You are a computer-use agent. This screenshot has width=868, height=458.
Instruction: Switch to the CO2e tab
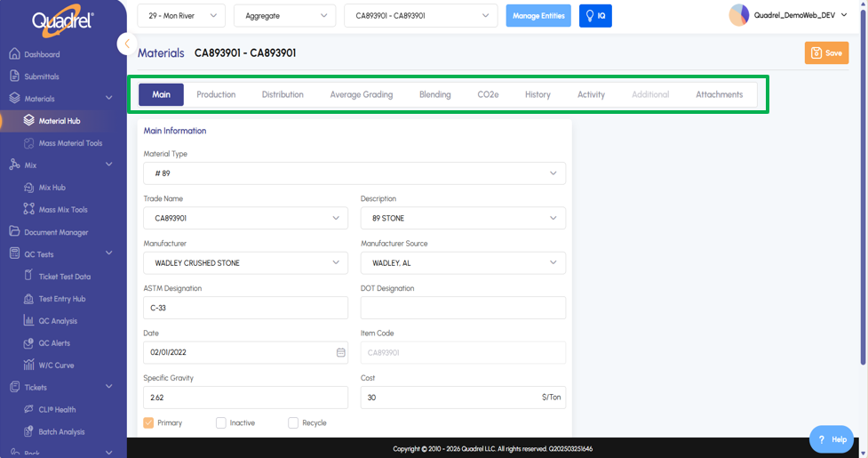coord(488,94)
